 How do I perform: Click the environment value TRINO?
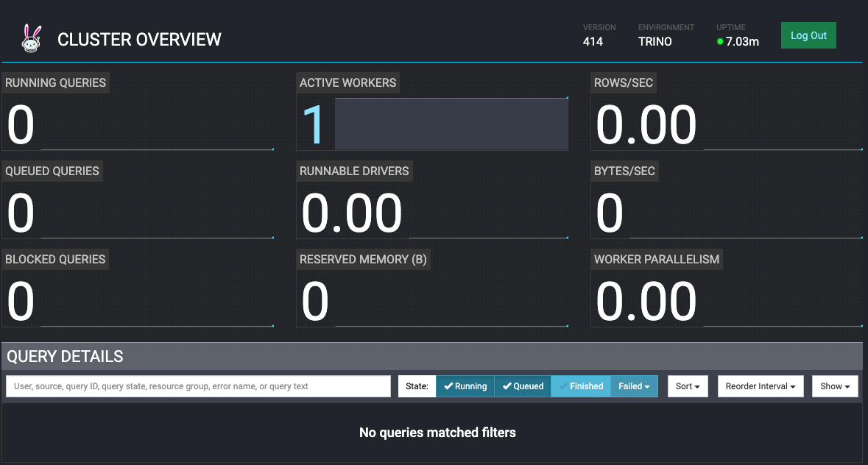tap(655, 41)
